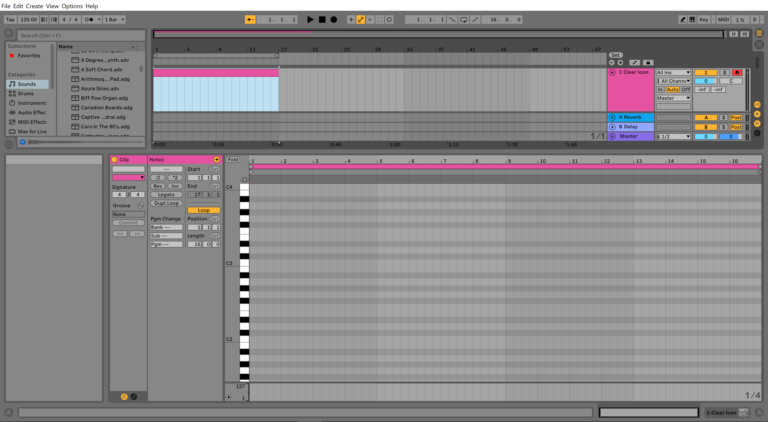The image size is (768, 422).
Task: Click the Dupl.Loop button
Action: (x=167, y=203)
